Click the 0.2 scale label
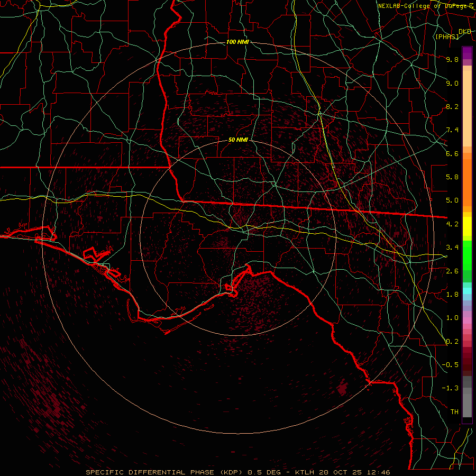The width and height of the screenshot is (476, 476). 452,342
